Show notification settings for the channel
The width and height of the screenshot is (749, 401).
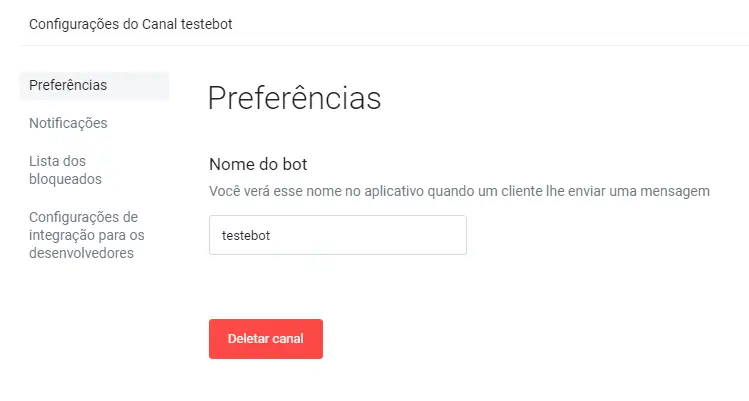pos(68,123)
